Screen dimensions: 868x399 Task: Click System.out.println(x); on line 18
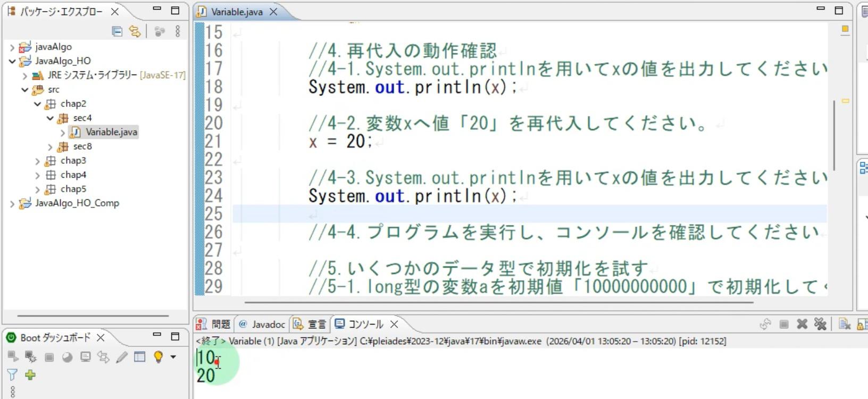pos(412,87)
